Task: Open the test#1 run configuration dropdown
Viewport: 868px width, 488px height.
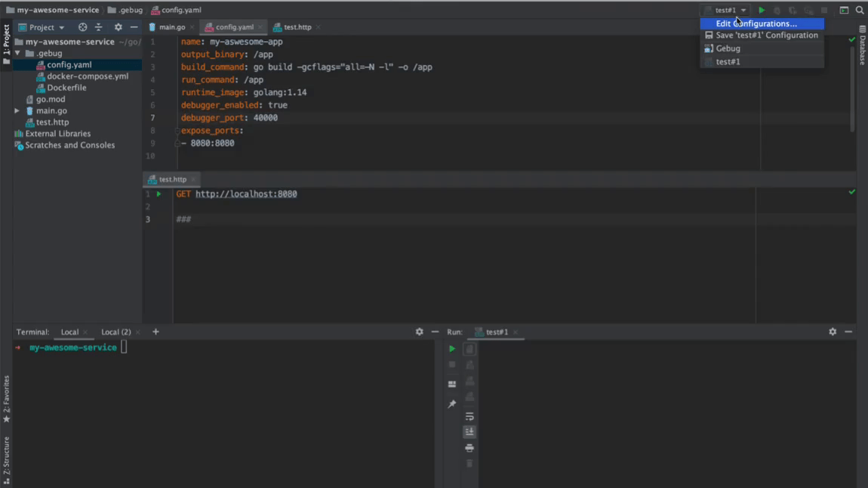Action: click(726, 10)
